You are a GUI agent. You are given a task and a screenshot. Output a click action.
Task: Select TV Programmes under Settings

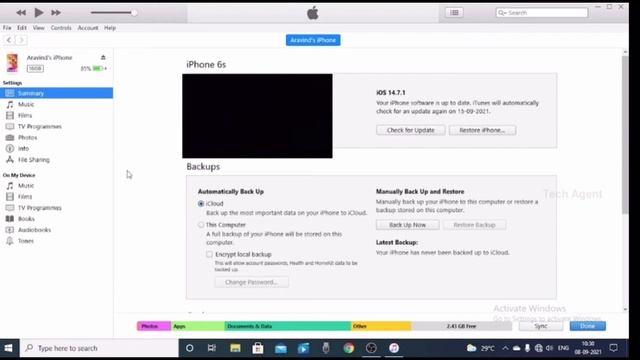point(56,127)
